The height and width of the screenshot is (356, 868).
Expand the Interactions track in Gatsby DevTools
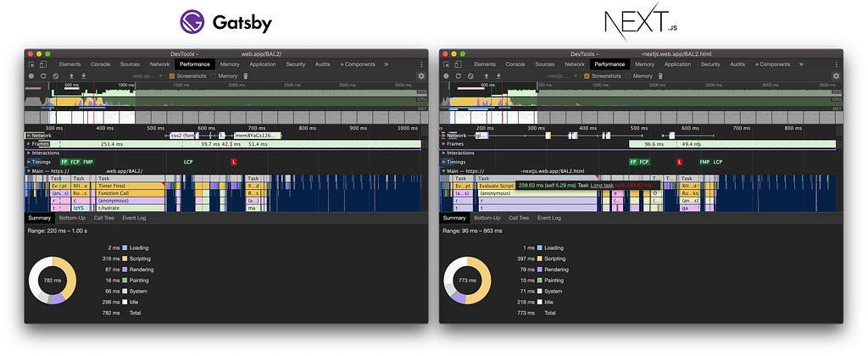(28, 153)
